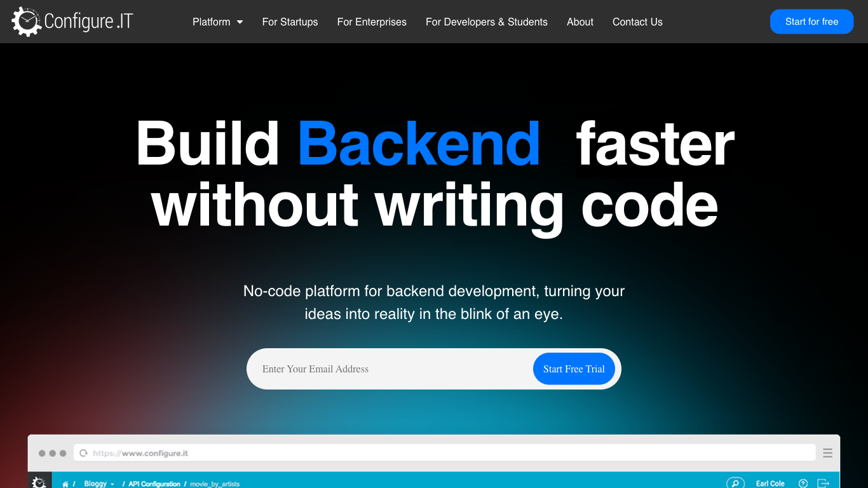The width and height of the screenshot is (868, 488).
Task: Click the Start for free button
Action: (x=811, y=22)
